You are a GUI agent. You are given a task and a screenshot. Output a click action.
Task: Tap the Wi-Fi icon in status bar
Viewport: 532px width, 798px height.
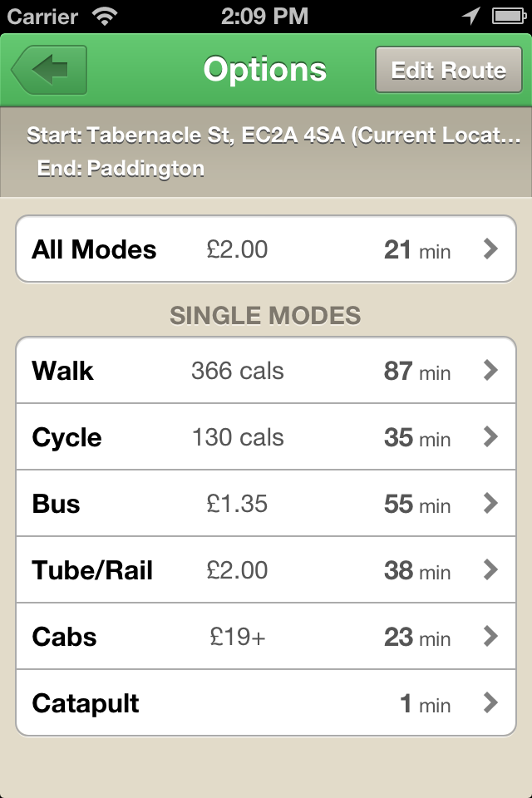coord(106,16)
